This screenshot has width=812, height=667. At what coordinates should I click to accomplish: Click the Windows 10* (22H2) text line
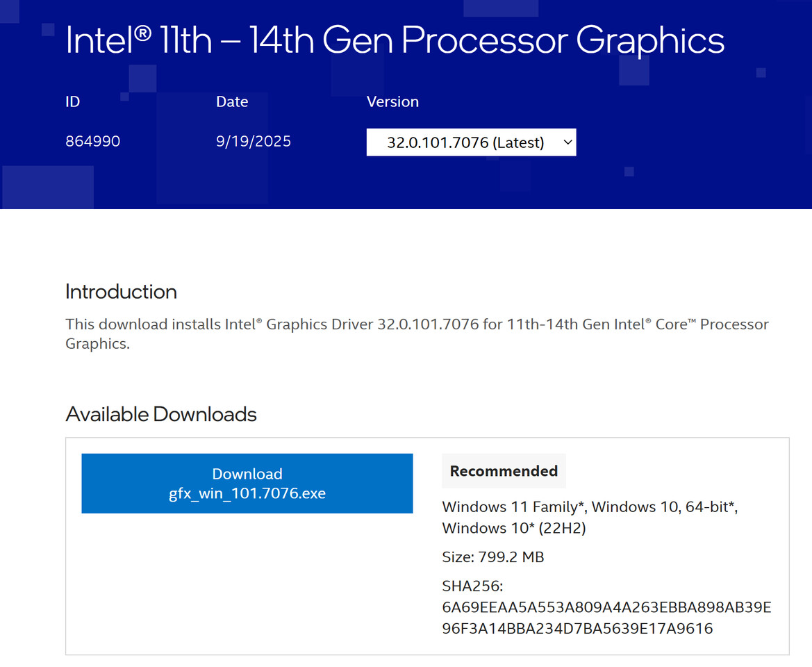pyautogui.click(x=514, y=528)
